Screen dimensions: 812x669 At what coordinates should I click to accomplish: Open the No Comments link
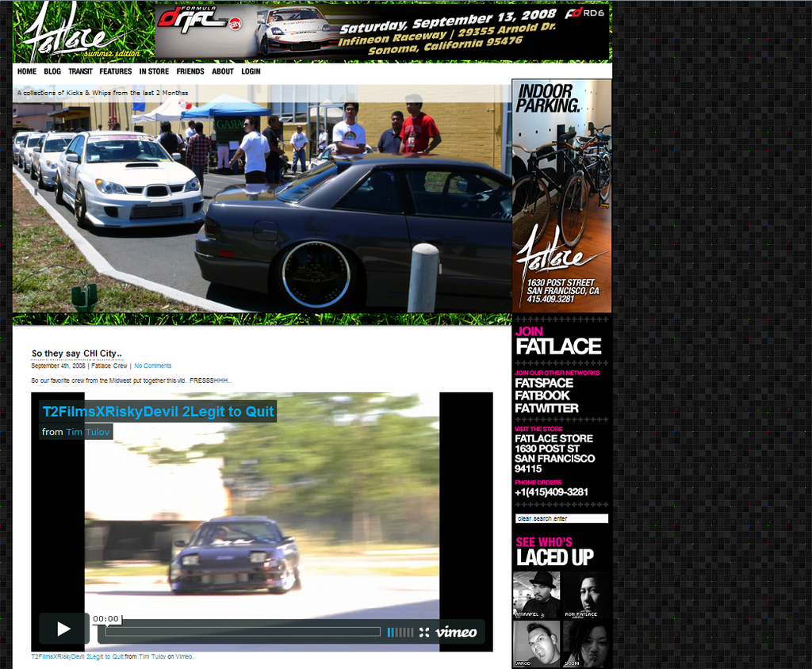pyautogui.click(x=153, y=365)
